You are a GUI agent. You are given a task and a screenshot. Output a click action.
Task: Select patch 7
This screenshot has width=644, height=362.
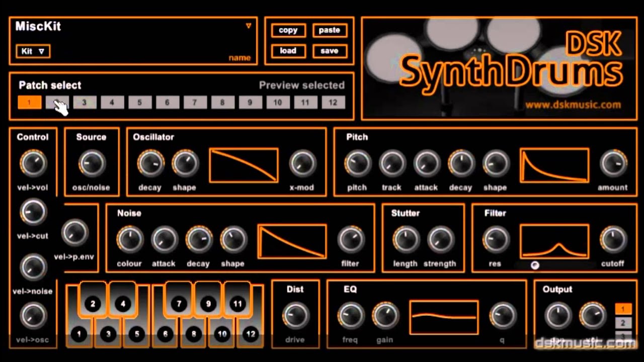point(195,103)
